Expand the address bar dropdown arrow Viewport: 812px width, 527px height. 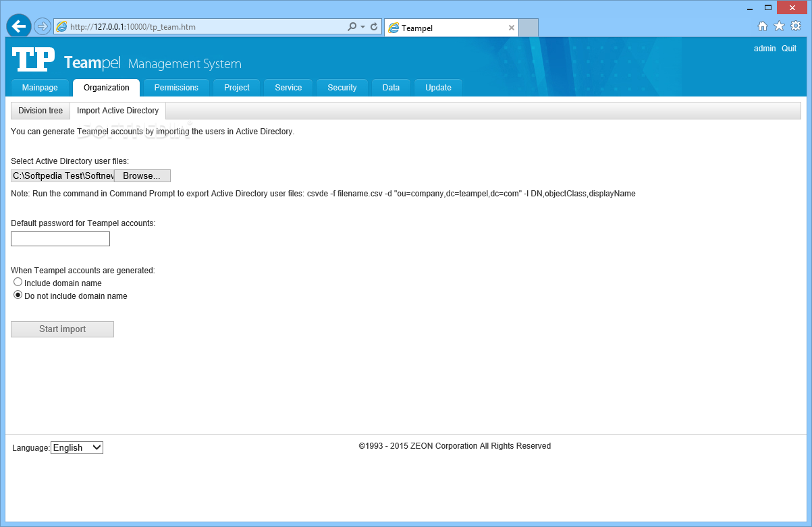362,27
